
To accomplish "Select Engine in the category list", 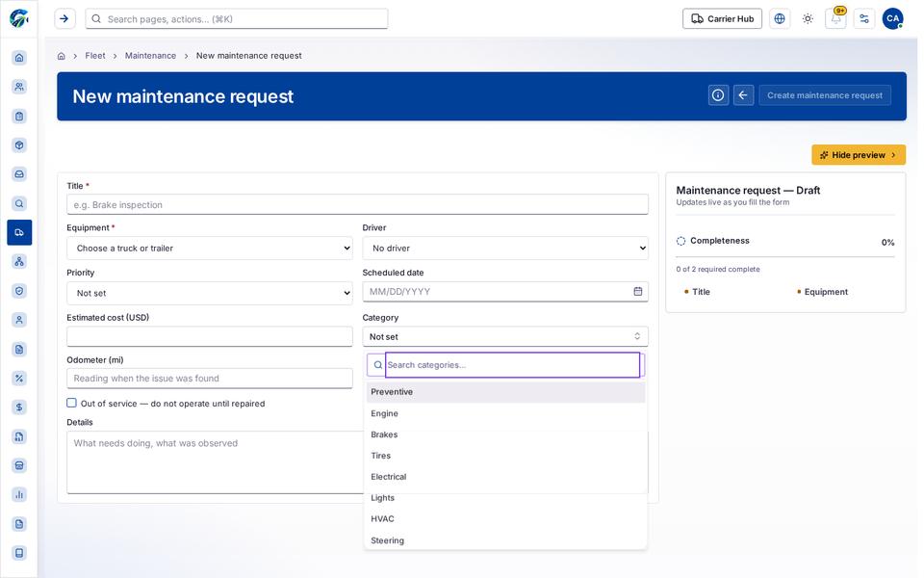I will [x=505, y=413].
